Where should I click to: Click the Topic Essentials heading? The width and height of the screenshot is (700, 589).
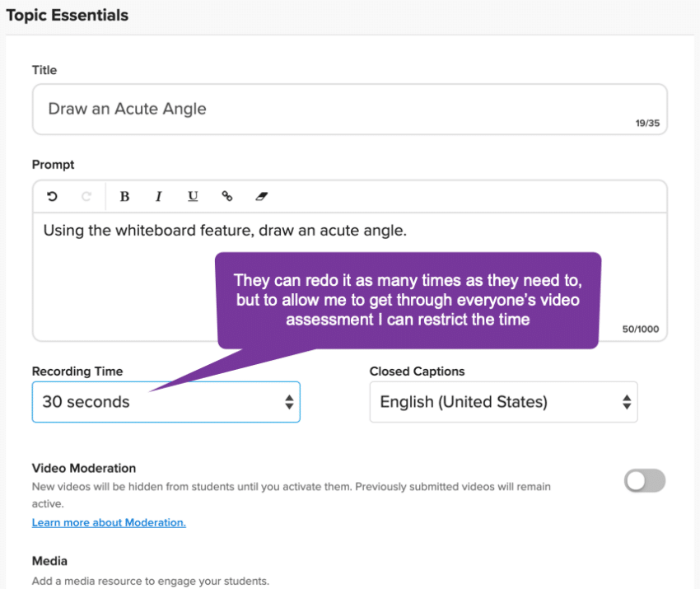pos(68,15)
